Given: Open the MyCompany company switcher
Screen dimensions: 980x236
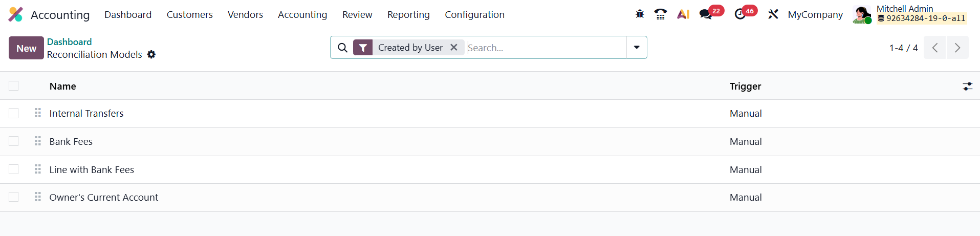Looking at the screenshot, I should (x=815, y=15).
